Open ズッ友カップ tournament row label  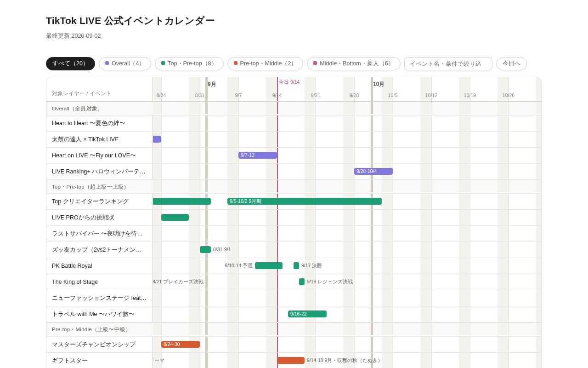point(100,250)
